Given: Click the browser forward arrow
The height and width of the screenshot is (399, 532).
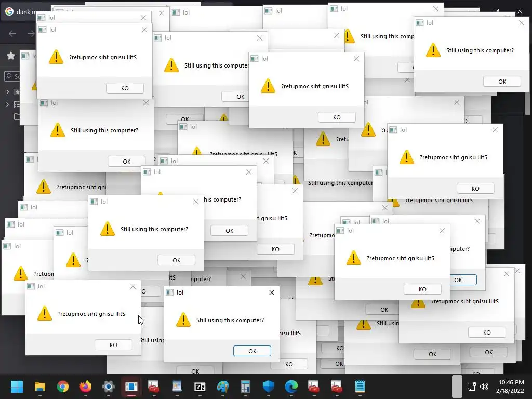Looking at the screenshot, I should (x=31, y=33).
